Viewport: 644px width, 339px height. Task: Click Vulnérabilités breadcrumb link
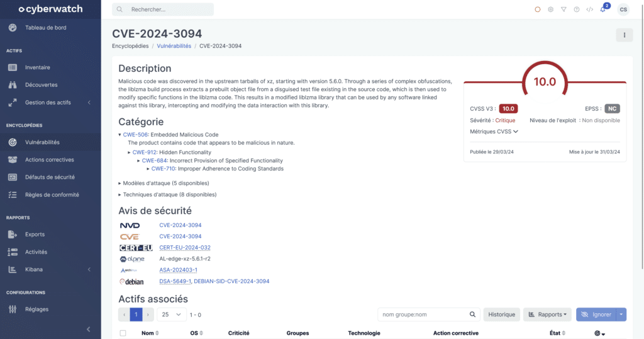coord(174,46)
